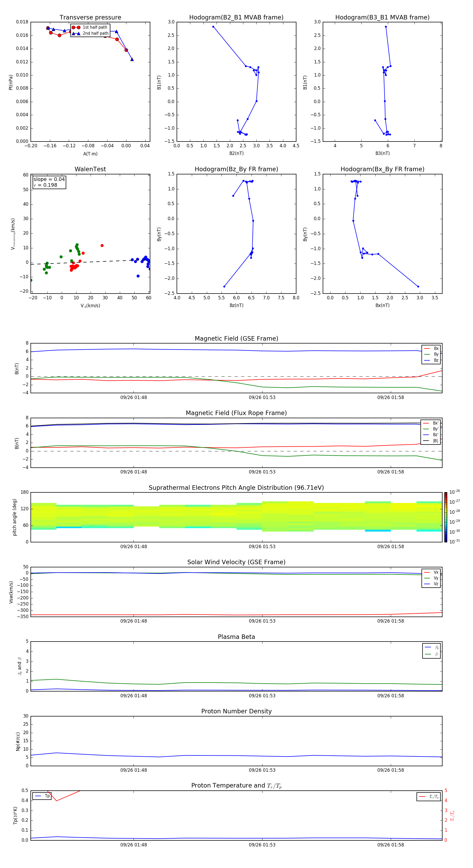The height and width of the screenshot is (868, 473).
Task: Click the Vz entry in velocity legend
Action: pyautogui.click(x=431, y=584)
